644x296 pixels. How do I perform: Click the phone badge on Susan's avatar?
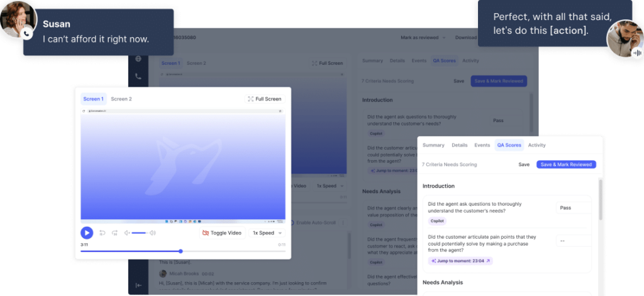coord(27,34)
